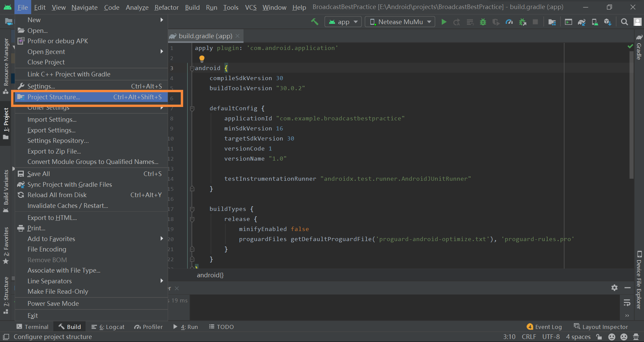644x342 pixels.
Task: Collapse the release block fold marker
Action: (192, 219)
